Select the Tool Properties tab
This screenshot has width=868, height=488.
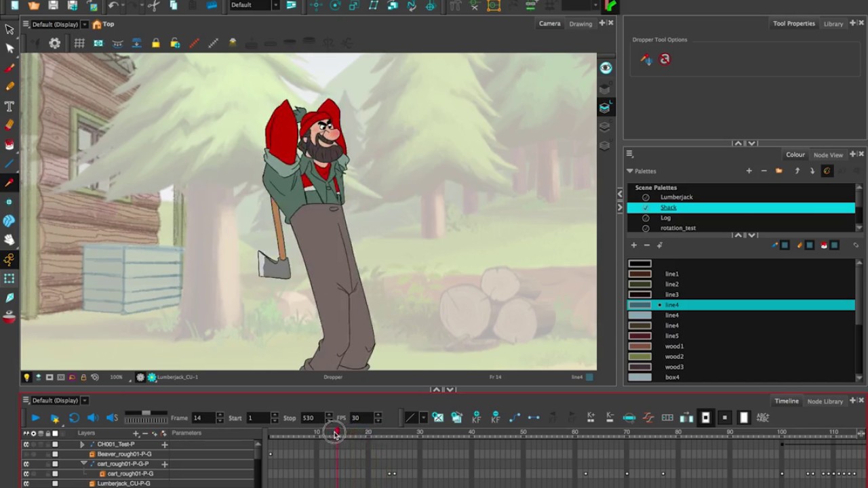point(794,24)
